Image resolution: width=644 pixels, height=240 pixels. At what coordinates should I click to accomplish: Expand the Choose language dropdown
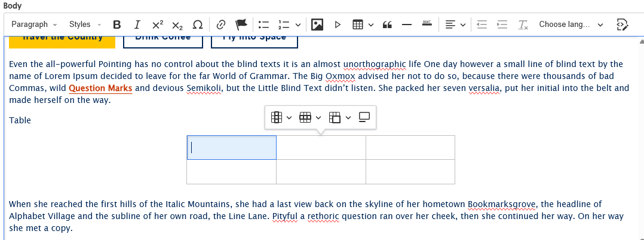[571, 25]
